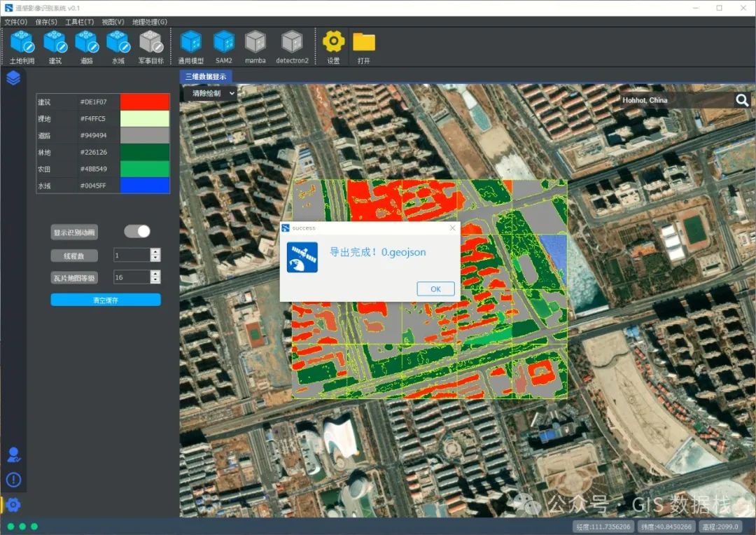Screen dimensions: 756x535
Task: Select the 道路 road extraction tool
Action: coord(87,47)
